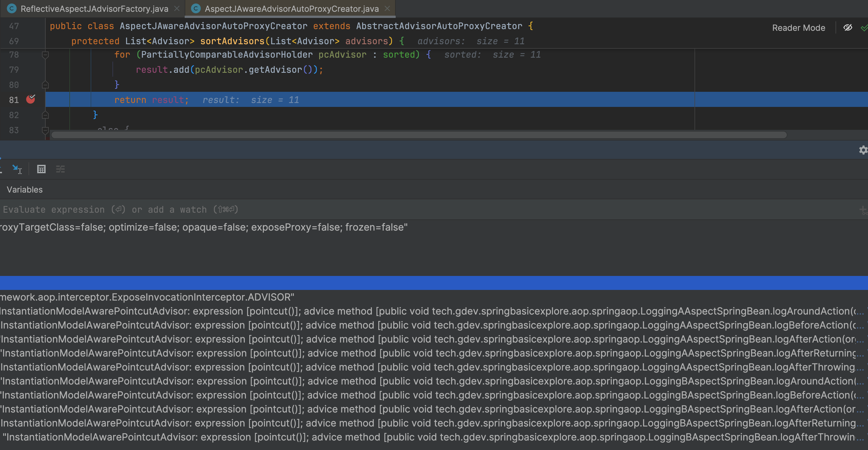868x450 pixels.
Task: Click line number 47 in gutter
Action: tap(14, 26)
